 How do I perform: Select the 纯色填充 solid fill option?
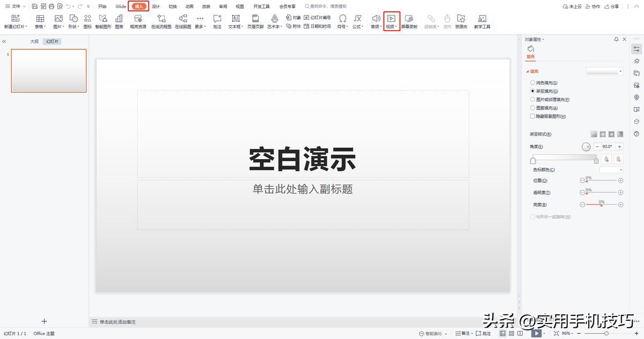[533, 82]
